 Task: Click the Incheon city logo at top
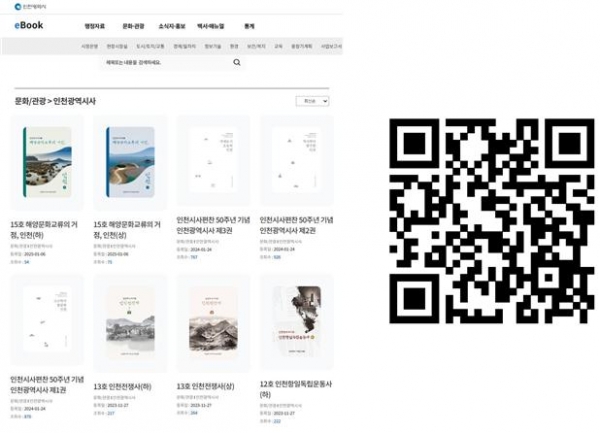click(x=30, y=7)
